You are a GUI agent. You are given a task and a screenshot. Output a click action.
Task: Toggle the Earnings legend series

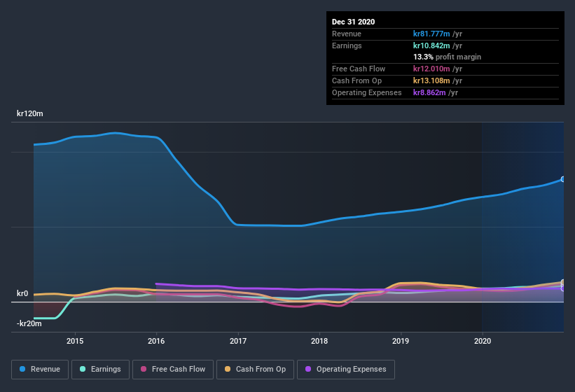tap(100, 370)
